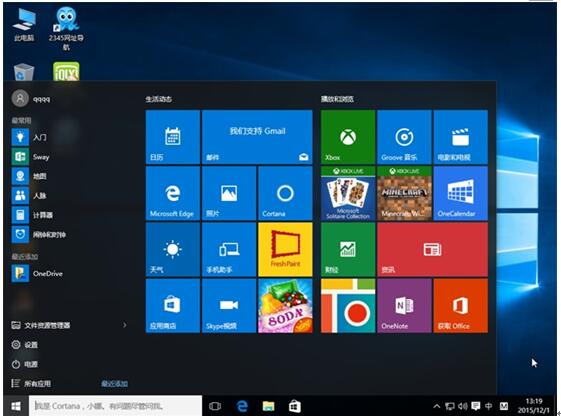Image resolution: width=561 pixels, height=416 pixels.
Task: Switch Chinese input language indicator
Action: [x=488, y=406]
